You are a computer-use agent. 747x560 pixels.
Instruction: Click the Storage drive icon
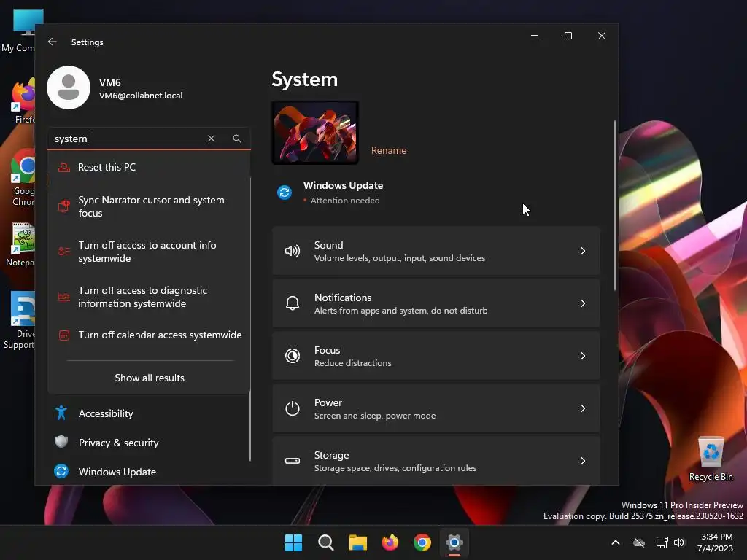(292, 461)
